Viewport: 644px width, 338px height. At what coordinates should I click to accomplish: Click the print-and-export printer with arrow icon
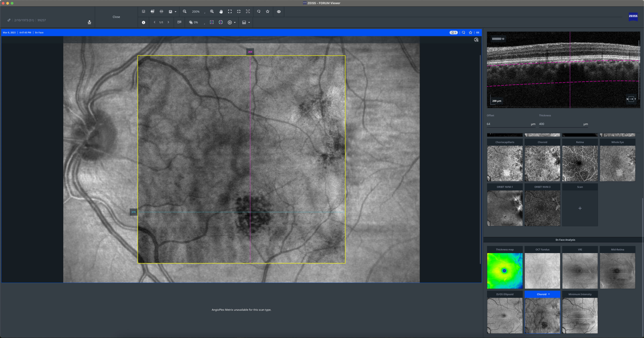tap(152, 12)
